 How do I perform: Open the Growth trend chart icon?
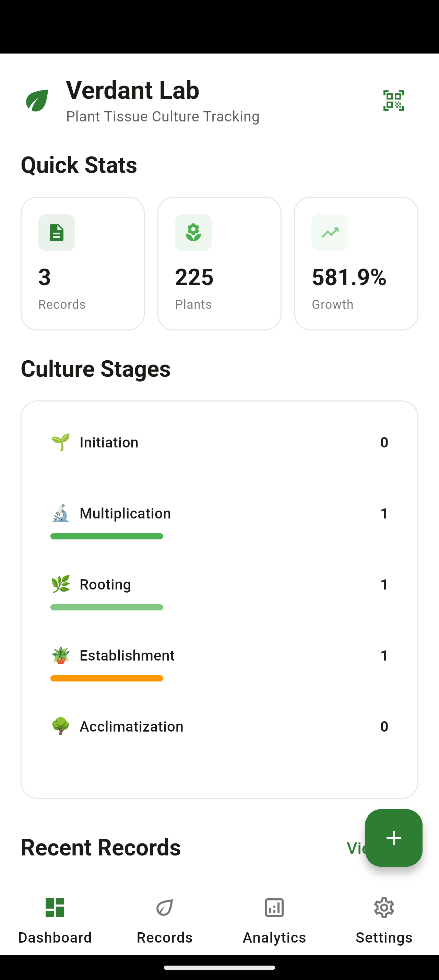330,233
